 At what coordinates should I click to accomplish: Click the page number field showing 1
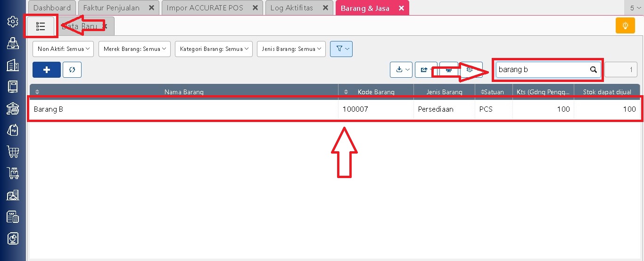coord(621,70)
